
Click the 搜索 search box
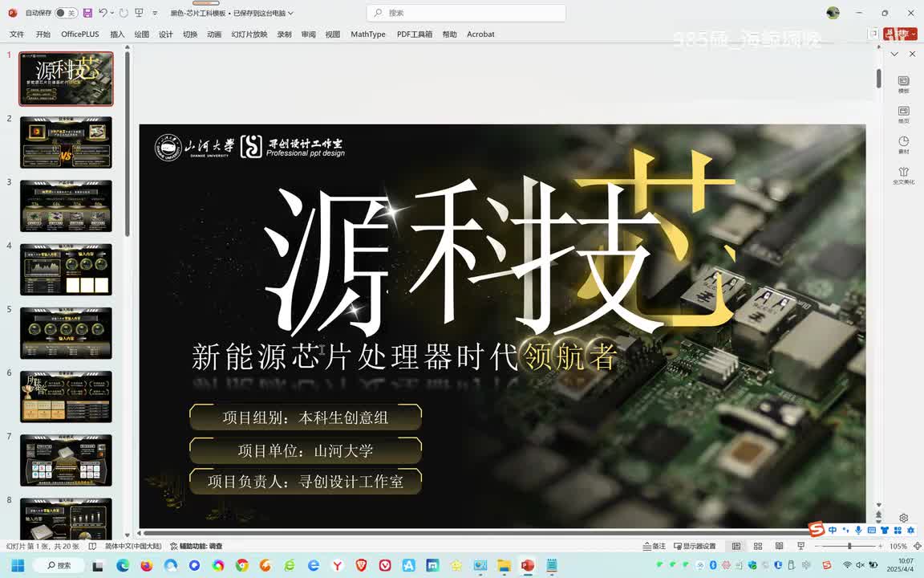click(x=466, y=13)
